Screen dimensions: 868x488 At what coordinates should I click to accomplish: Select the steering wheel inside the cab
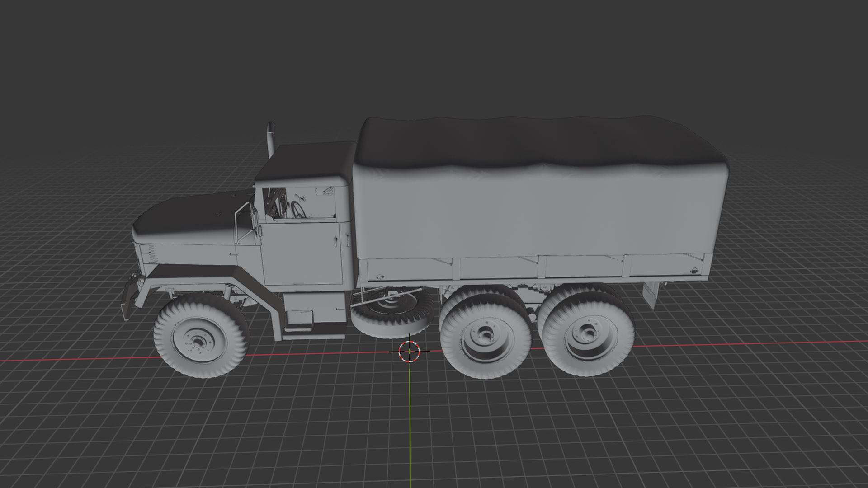298,210
